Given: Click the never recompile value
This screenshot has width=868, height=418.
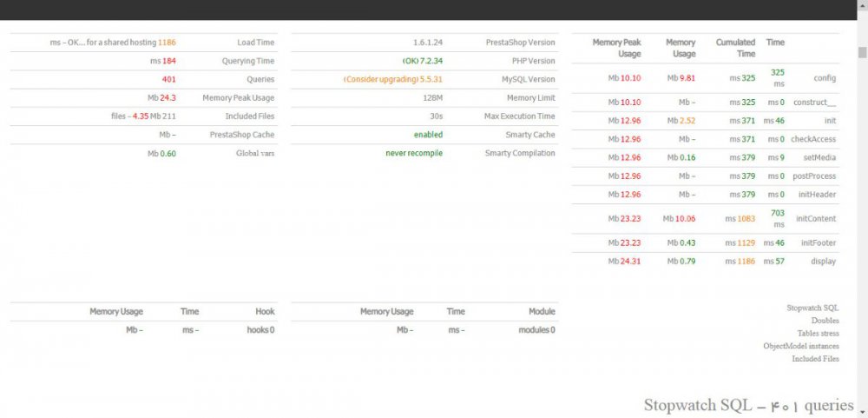Looking at the screenshot, I should pos(414,153).
